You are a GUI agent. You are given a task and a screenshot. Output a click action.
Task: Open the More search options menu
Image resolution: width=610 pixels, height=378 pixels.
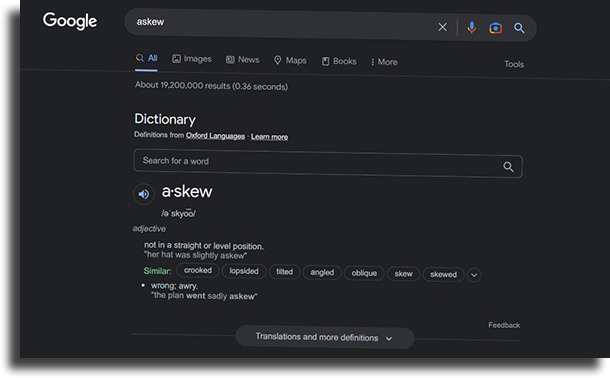click(x=384, y=62)
